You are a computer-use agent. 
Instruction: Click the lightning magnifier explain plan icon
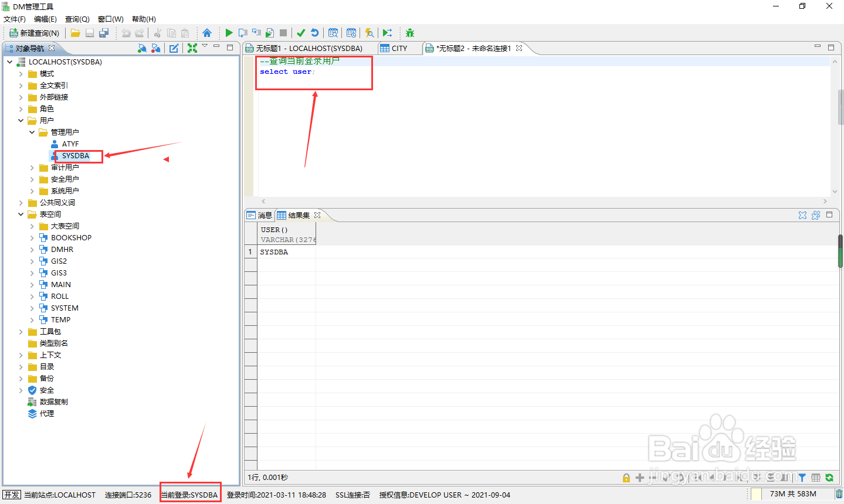369,33
